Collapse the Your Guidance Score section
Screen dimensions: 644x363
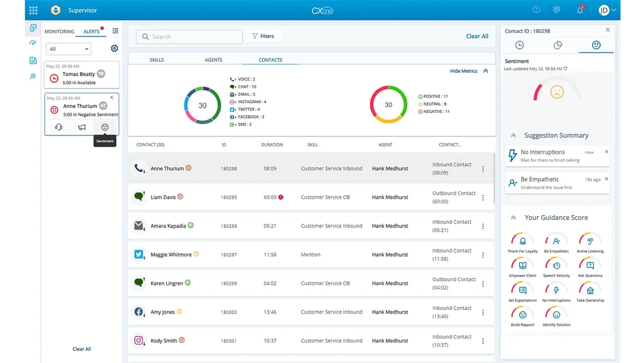(513, 217)
